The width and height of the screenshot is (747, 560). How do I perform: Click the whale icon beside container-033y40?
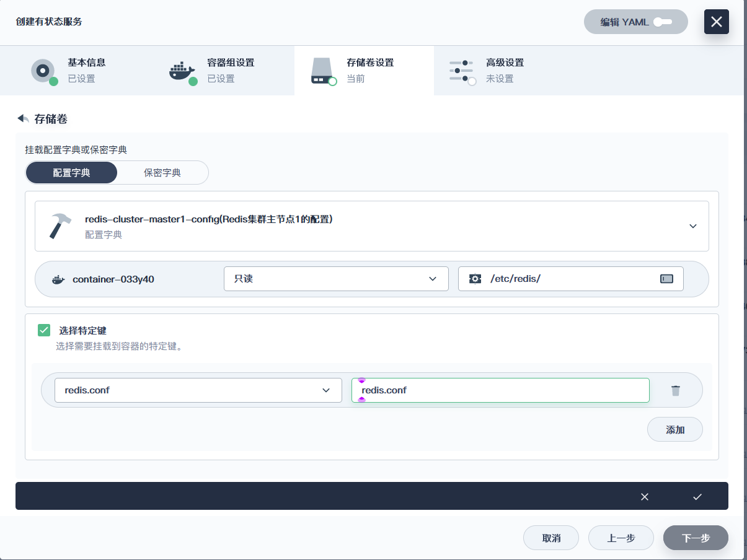(x=58, y=279)
